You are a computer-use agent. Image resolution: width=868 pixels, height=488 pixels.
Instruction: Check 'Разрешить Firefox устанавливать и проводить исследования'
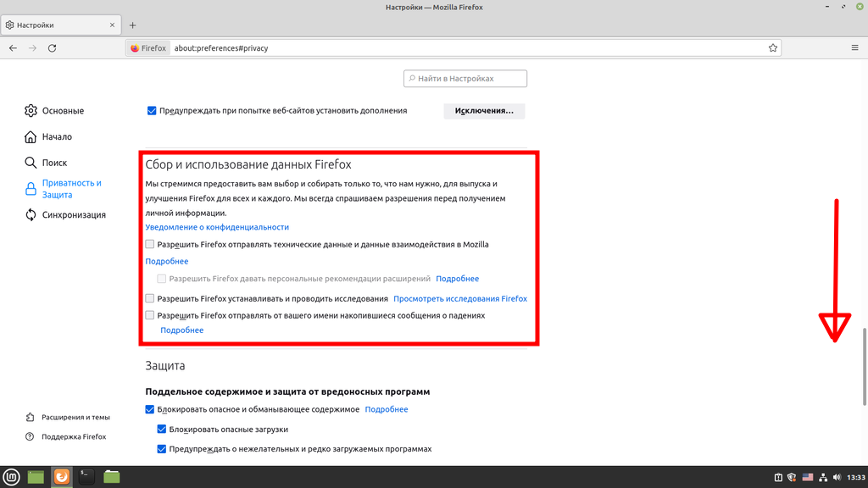pos(150,299)
